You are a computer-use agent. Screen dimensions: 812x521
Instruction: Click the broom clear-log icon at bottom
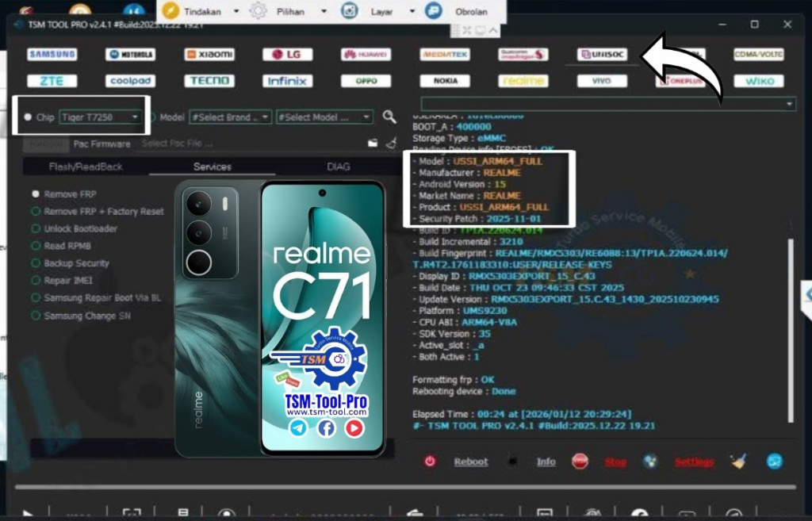739,462
